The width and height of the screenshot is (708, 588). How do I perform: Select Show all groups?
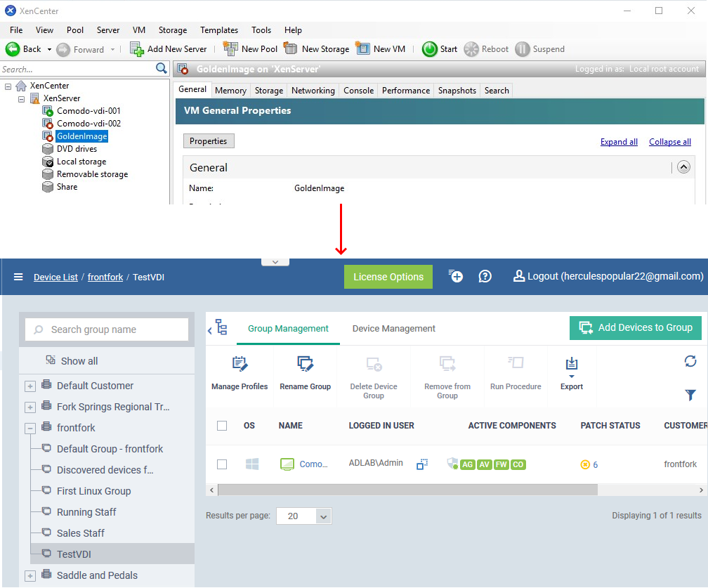79,361
